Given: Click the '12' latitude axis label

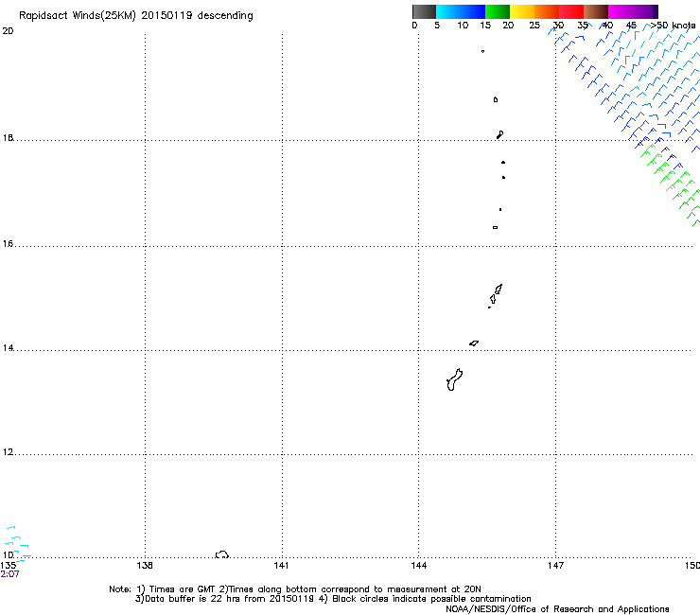Looking at the screenshot, I should point(8,452).
